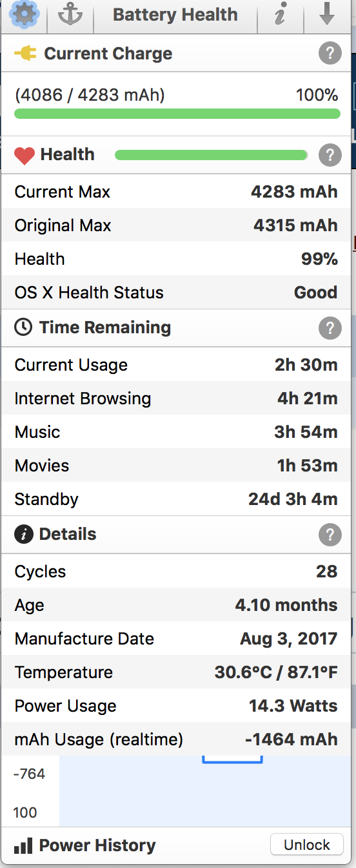Click the green current charge progress bar
This screenshot has height=868, width=356.
(x=177, y=114)
